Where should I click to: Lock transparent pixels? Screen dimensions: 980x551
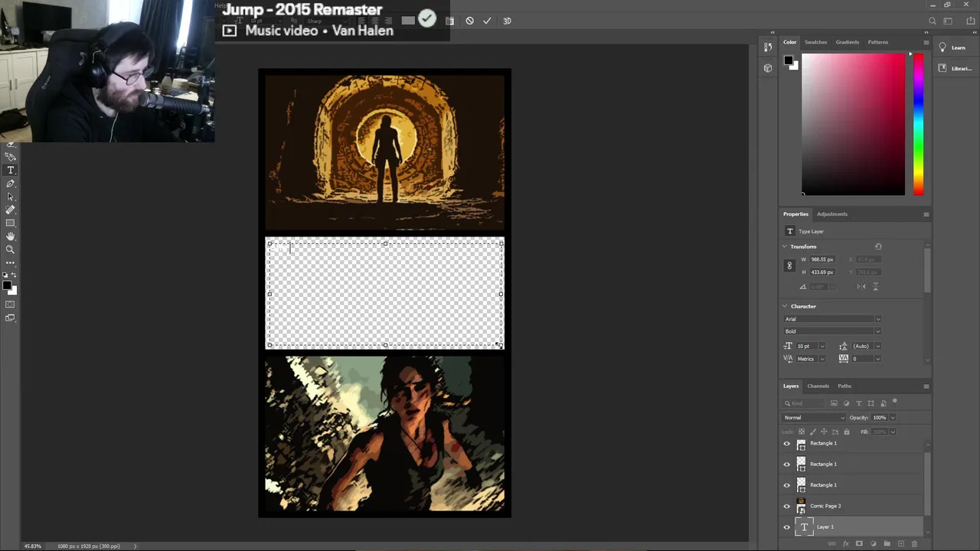[802, 432]
